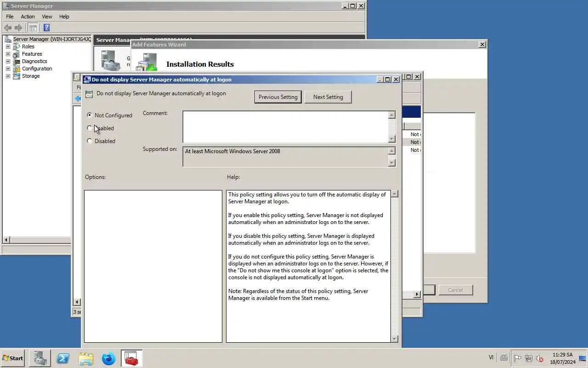
Task: Toggle the console tree pane toolbar icon
Action: (33, 28)
